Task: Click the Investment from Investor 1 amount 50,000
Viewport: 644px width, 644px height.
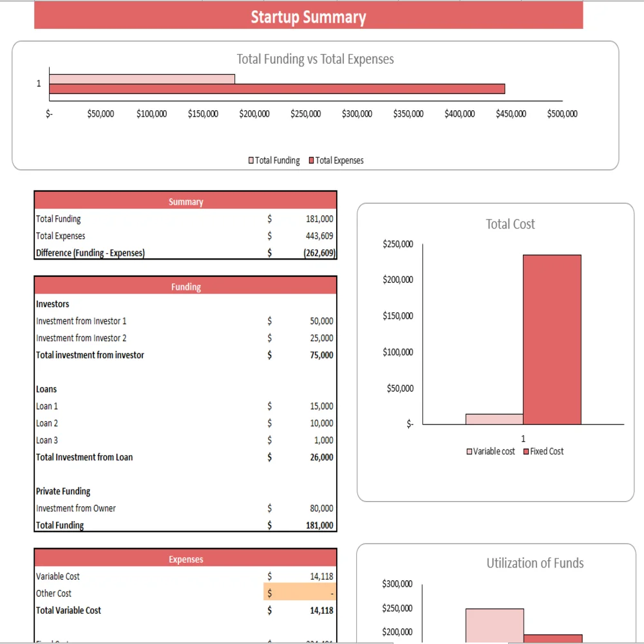Action: (x=321, y=321)
